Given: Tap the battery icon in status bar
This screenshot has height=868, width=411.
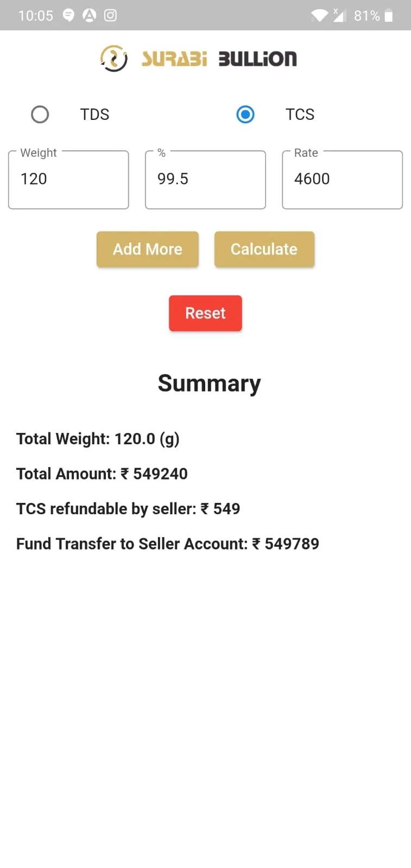Looking at the screenshot, I should click(x=388, y=16).
